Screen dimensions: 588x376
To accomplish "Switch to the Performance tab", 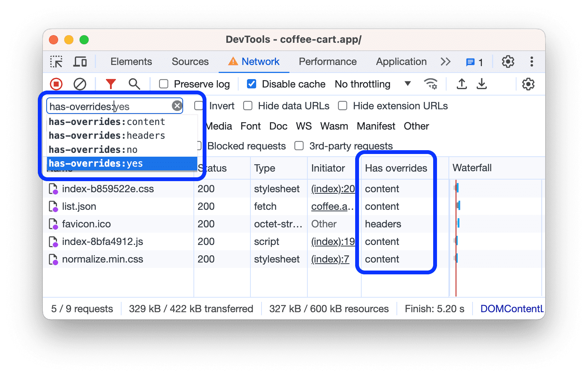I will (328, 62).
